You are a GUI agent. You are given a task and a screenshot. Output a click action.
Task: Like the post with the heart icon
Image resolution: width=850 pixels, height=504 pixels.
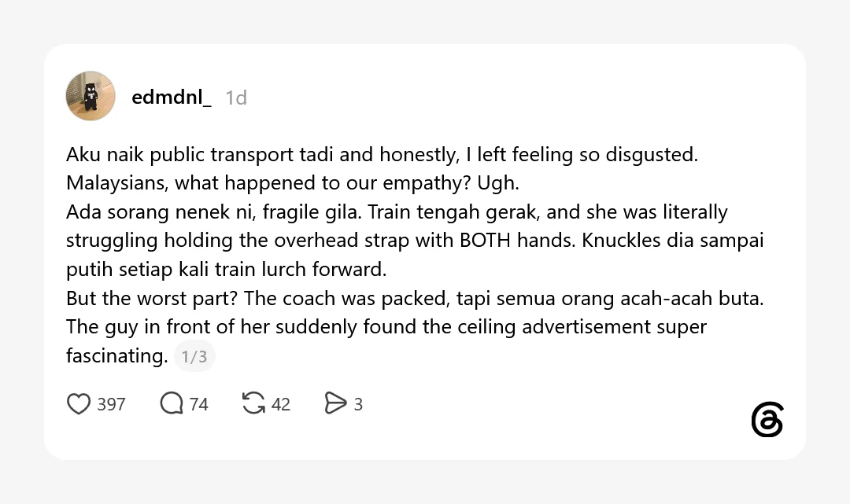pos(79,404)
